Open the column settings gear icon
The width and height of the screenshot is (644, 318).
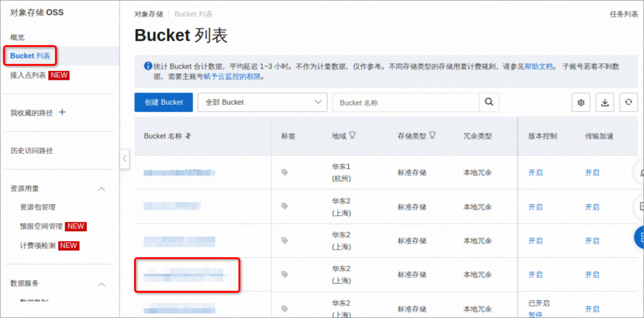click(581, 103)
